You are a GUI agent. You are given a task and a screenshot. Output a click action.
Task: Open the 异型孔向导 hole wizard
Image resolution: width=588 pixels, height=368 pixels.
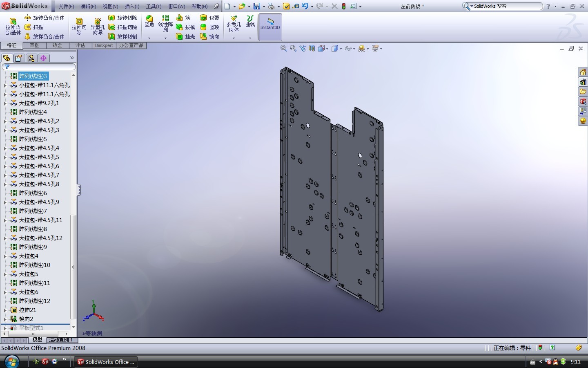coord(98,27)
